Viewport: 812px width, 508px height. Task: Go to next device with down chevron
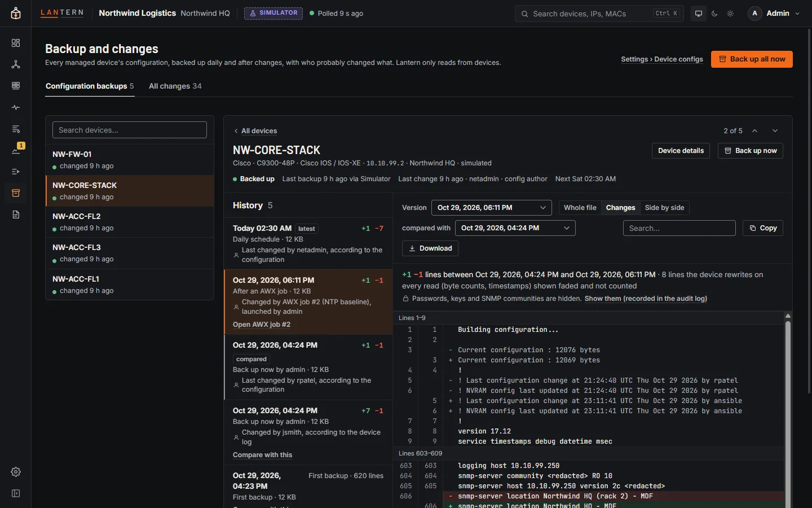click(x=775, y=131)
